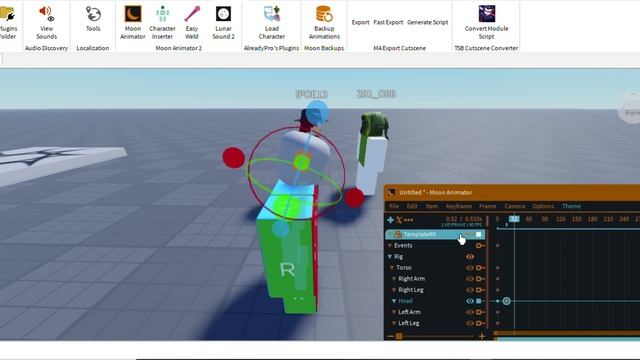
Task: Open the Item menu in Moon Animator
Action: [x=432, y=206]
